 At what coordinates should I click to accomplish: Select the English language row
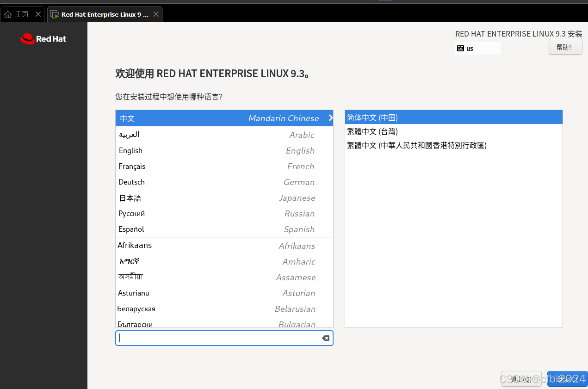pyautogui.click(x=224, y=150)
